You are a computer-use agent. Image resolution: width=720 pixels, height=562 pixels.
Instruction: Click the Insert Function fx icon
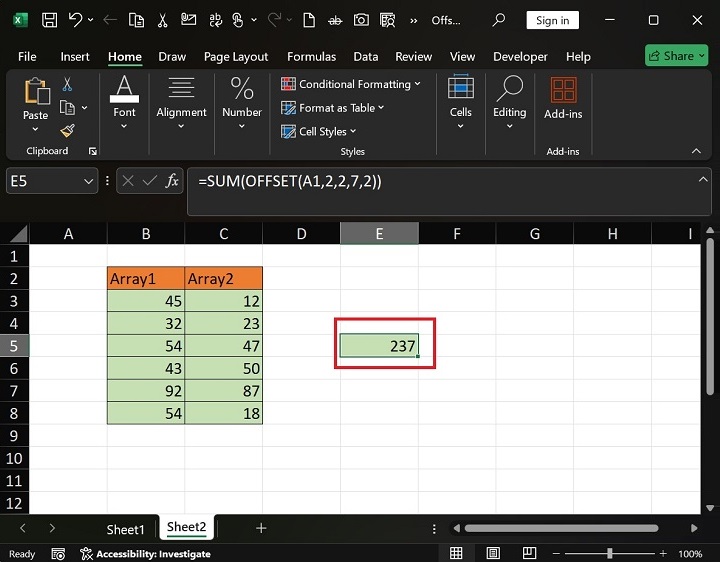pyautogui.click(x=172, y=181)
